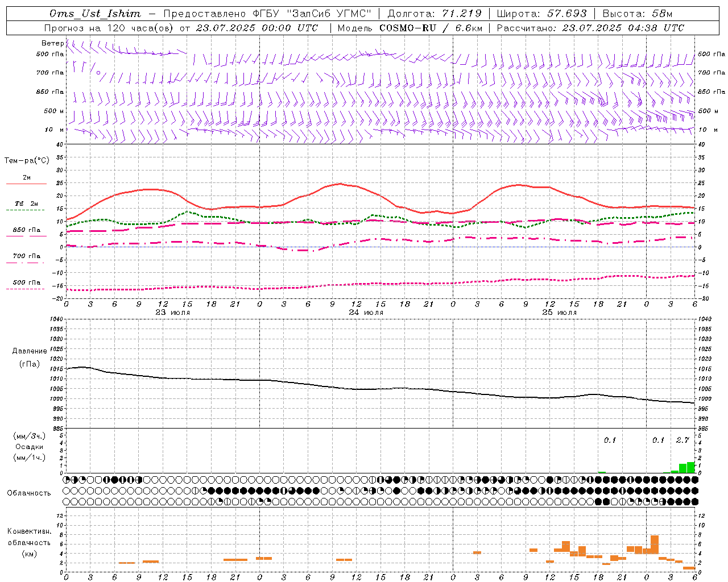This screenshot has width=728, height=582.
Task: Click the tallest orange convective cloud bar
Action: click(655, 544)
